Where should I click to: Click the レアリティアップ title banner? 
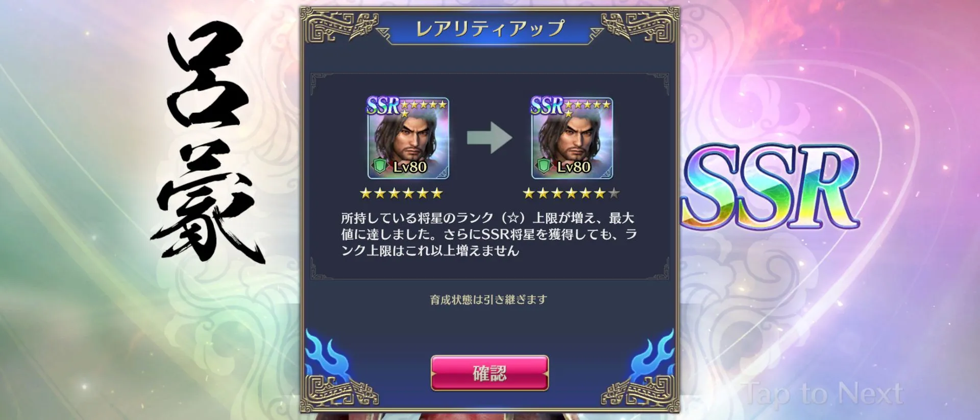point(490,28)
